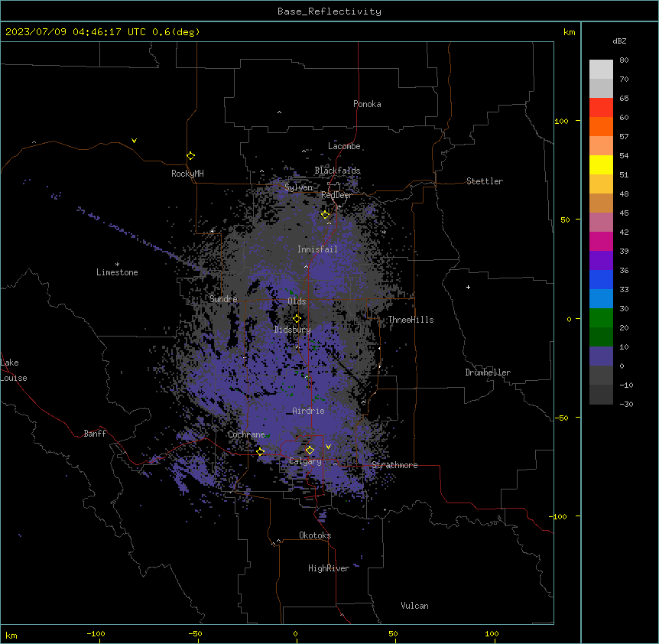Select the dark gray -10 dBZ swatch

click(601, 395)
